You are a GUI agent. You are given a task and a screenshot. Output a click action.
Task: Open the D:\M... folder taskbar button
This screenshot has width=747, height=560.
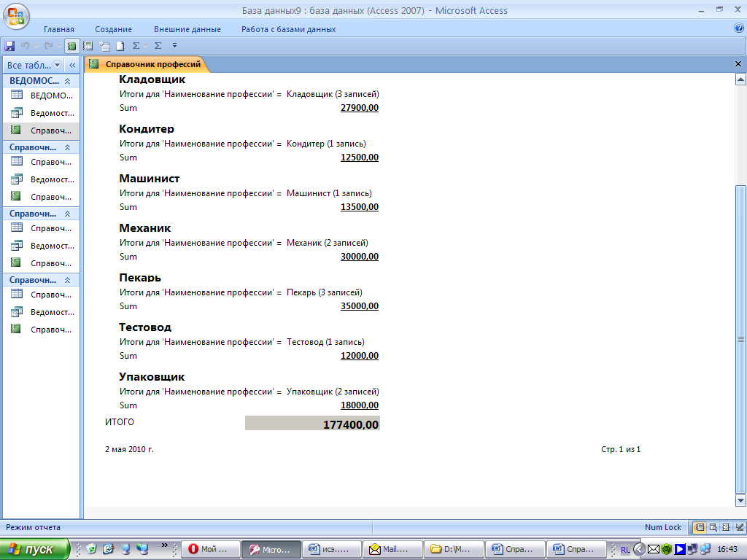tap(454, 549)
